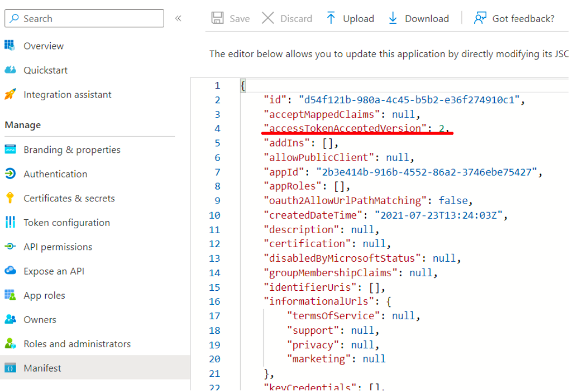Click the App roles icon
The width and height of the screenshot is (575, 392).
click(10, 295)
